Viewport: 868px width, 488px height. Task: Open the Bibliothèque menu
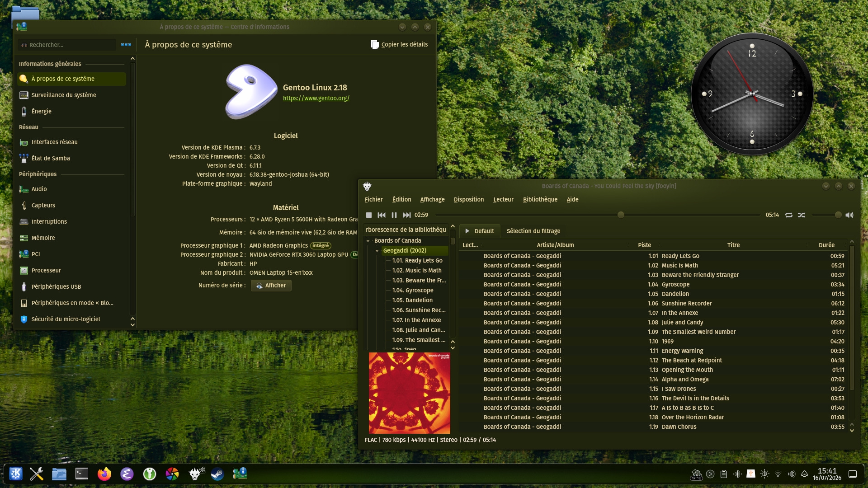[x=540, y=199]
